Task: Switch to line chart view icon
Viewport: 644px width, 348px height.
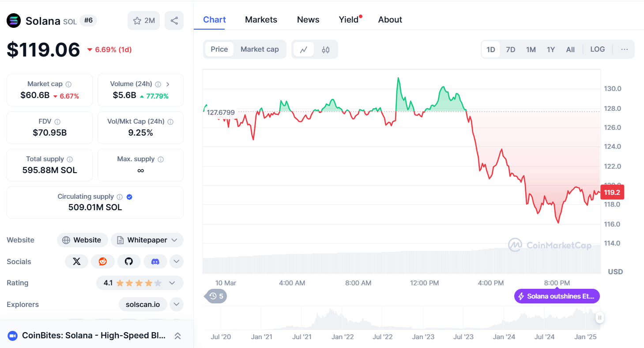Action: pyautogui.click(x=304, y=49)
